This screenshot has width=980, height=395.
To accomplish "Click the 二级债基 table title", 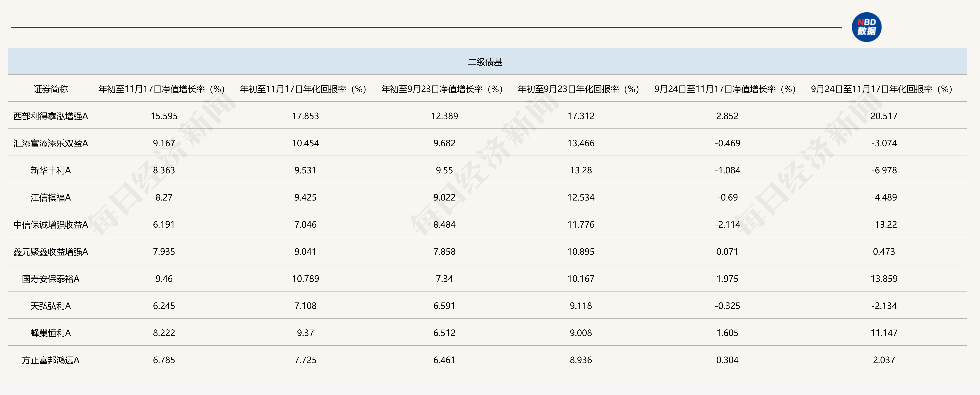I will 485,62.
